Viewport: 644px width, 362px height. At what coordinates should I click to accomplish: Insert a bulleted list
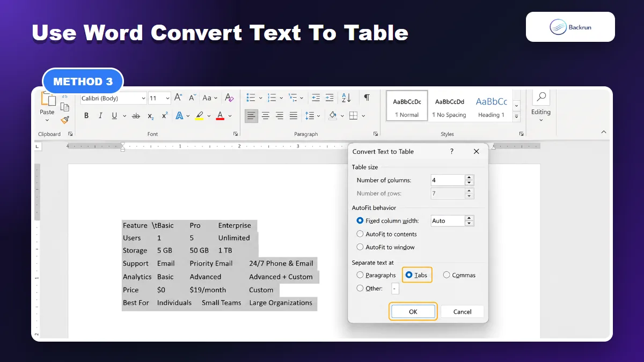(x=251, y=98)
